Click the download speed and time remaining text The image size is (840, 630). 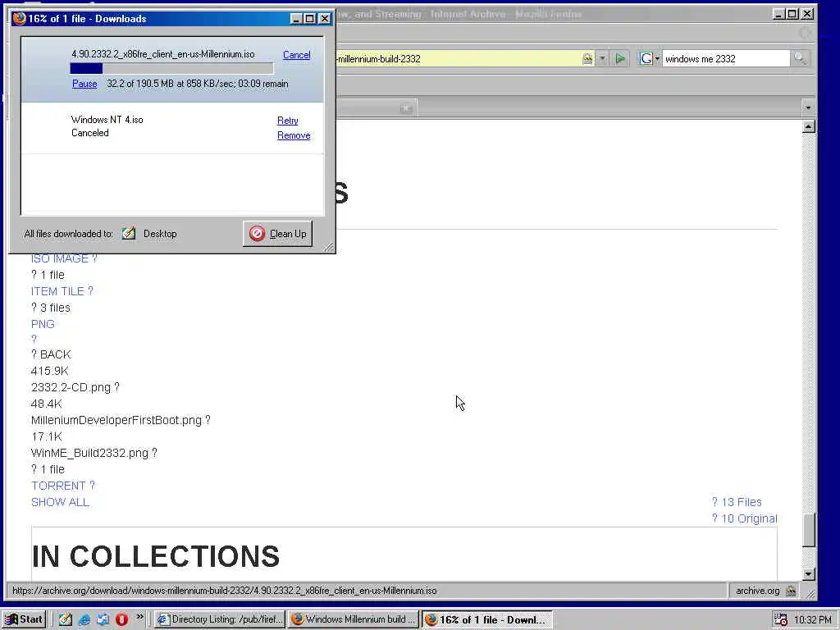click(x=197, y=84)
